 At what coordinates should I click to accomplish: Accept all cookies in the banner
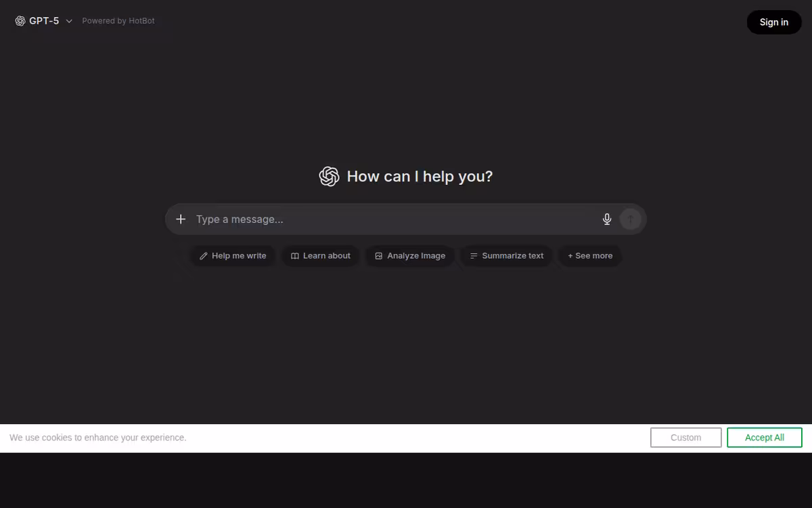tap(765, 438)
